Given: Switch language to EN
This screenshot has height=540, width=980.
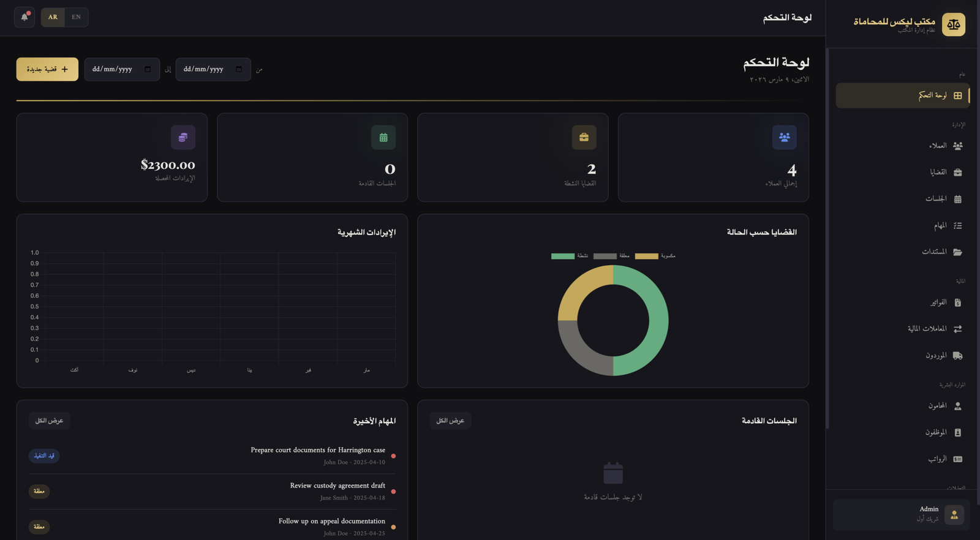Looking at the screenshot, I should (x=76, y=17).
